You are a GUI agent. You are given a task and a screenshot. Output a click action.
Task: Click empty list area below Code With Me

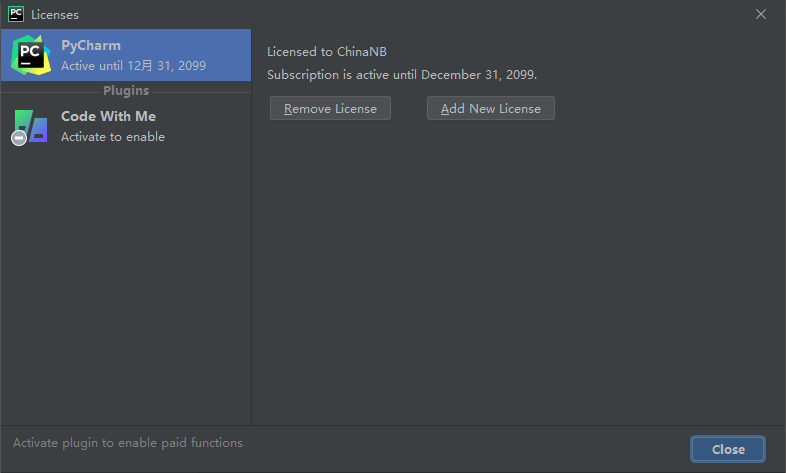point(125,286)
